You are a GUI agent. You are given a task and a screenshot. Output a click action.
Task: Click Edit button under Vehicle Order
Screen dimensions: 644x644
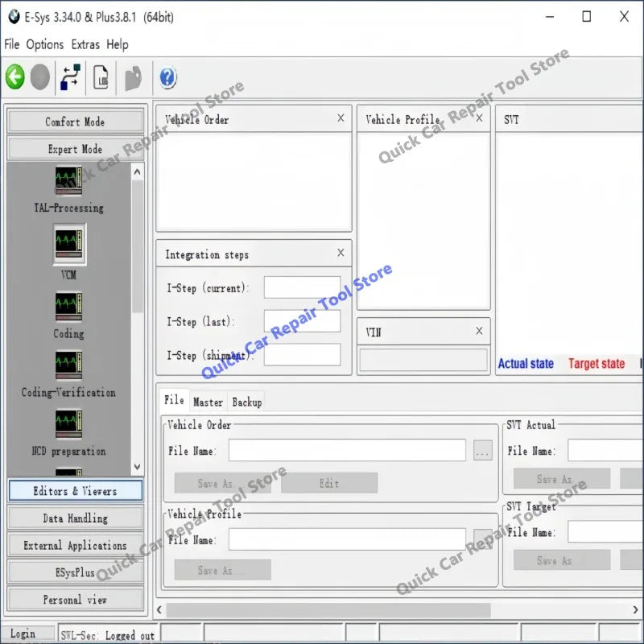(329, 483)
